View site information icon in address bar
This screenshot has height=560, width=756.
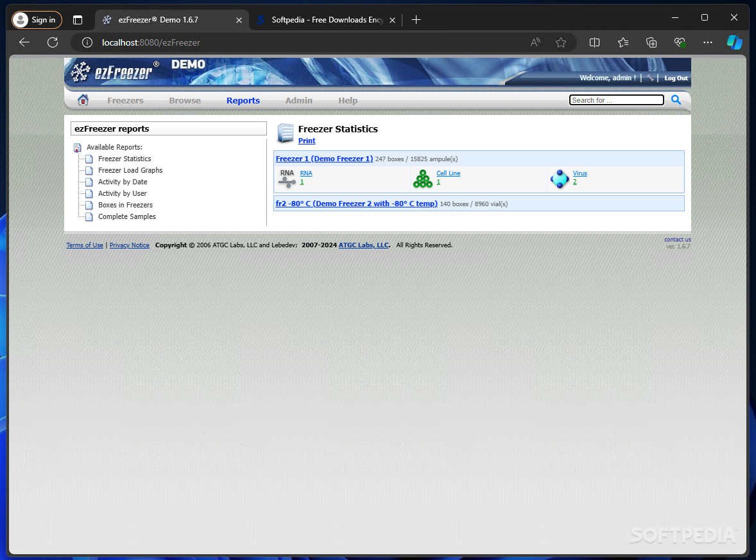pyautogui.click(x=87, y=42)
